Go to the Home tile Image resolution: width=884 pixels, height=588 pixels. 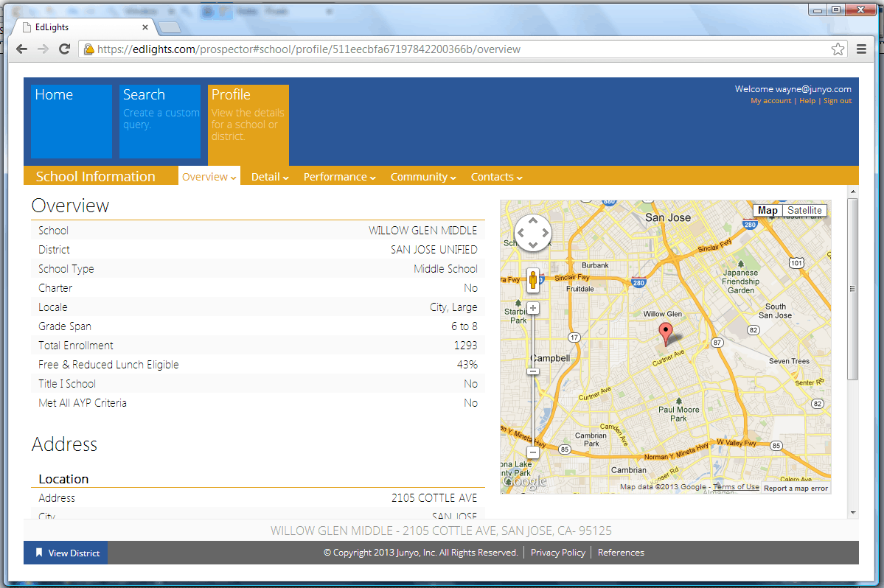coord(72,122)
